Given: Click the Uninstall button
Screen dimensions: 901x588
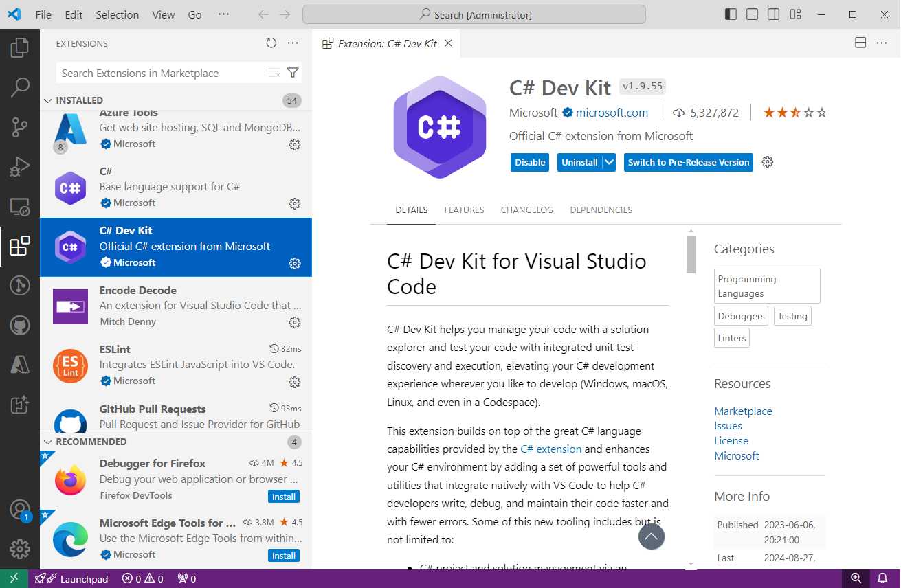Looking at the screenshot, I should [579, 162].
